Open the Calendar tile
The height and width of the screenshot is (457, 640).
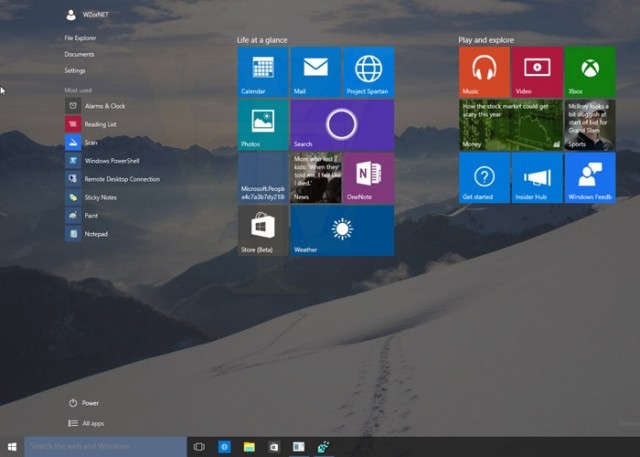coord(263,72)
